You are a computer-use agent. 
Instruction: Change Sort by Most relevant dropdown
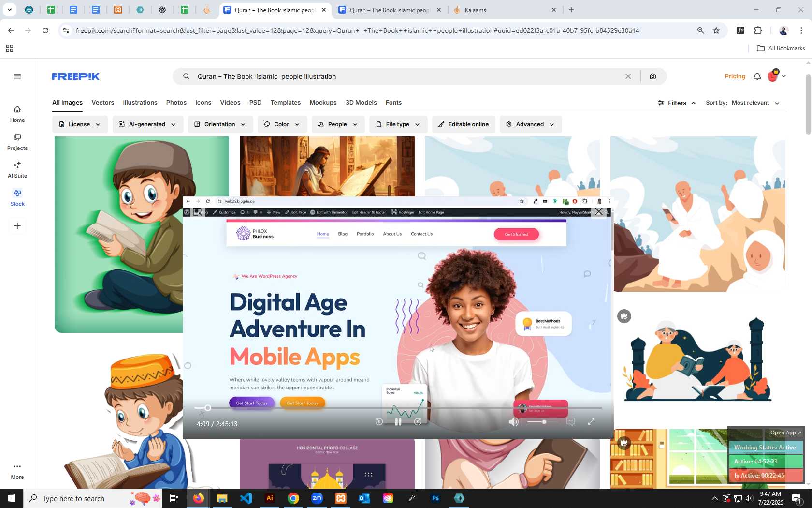(755, 103)
